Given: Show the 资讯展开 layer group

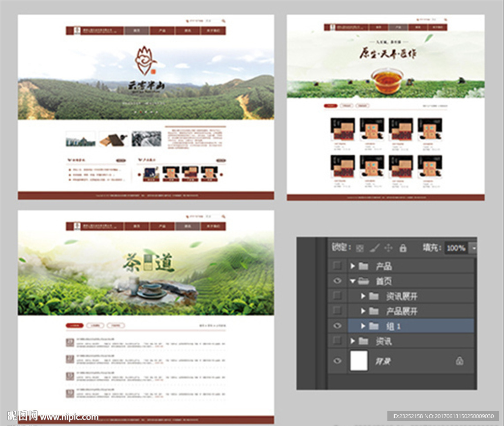Looking at the screenshot, I should coord(337,296).
